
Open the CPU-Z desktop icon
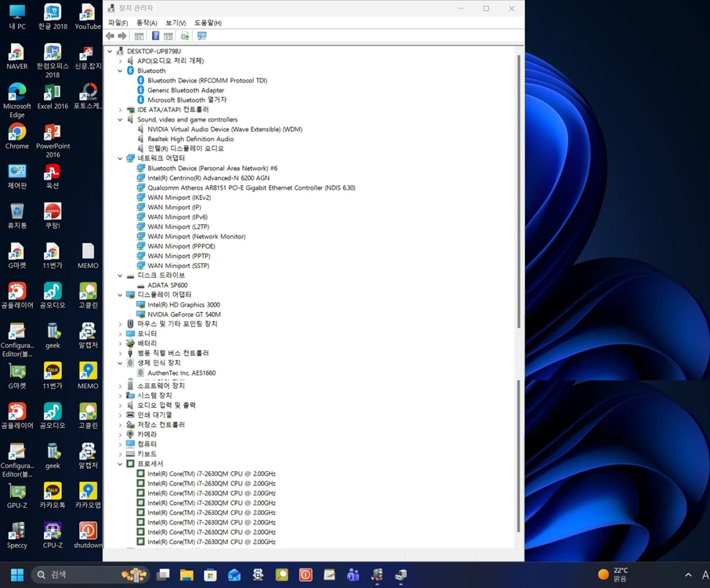[53, 535]
